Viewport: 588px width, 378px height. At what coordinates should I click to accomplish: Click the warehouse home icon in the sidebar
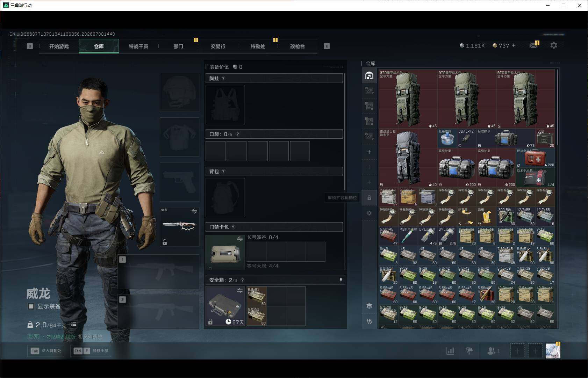point(369,75)
